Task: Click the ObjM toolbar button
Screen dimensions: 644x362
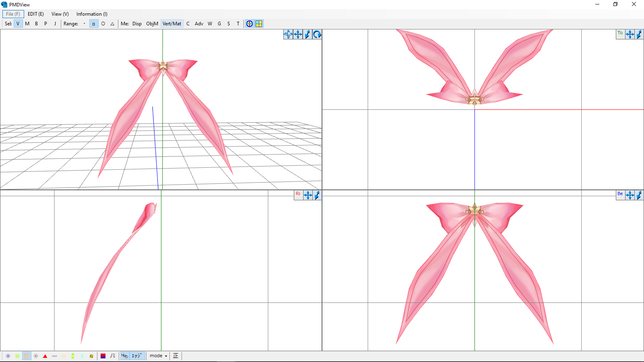Action: click(152, 24)
